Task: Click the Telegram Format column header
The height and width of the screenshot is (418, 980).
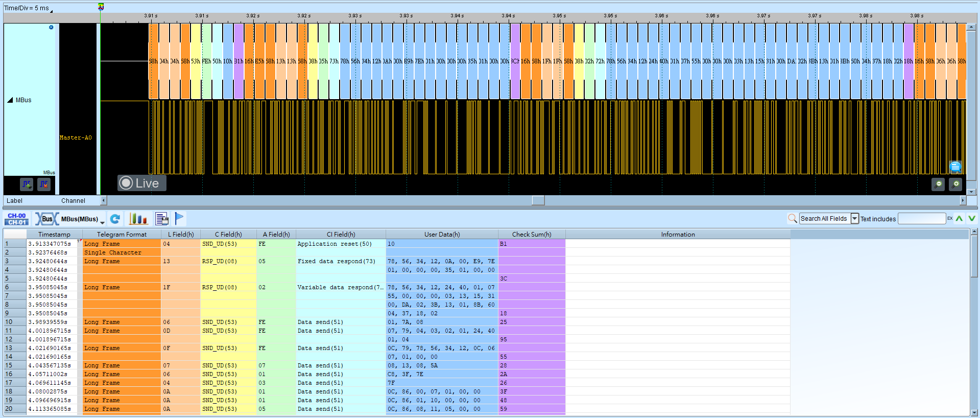Action: [122, 235]
